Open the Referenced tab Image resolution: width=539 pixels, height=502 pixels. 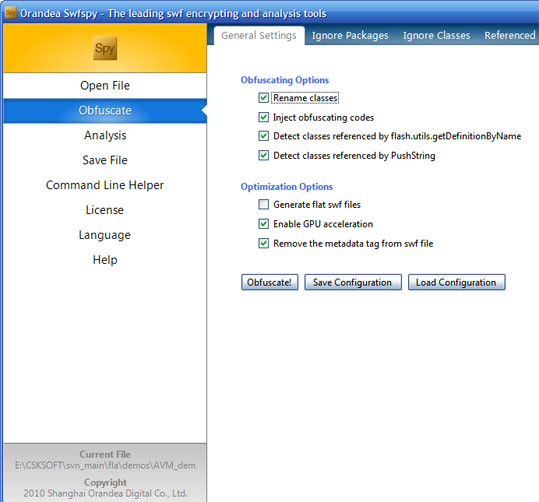tap(510, 35)
